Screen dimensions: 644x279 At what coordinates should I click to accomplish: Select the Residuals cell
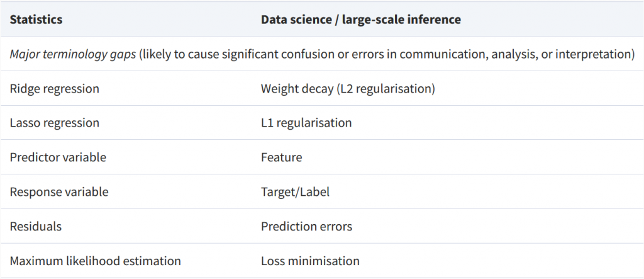(x=36, y=227)
